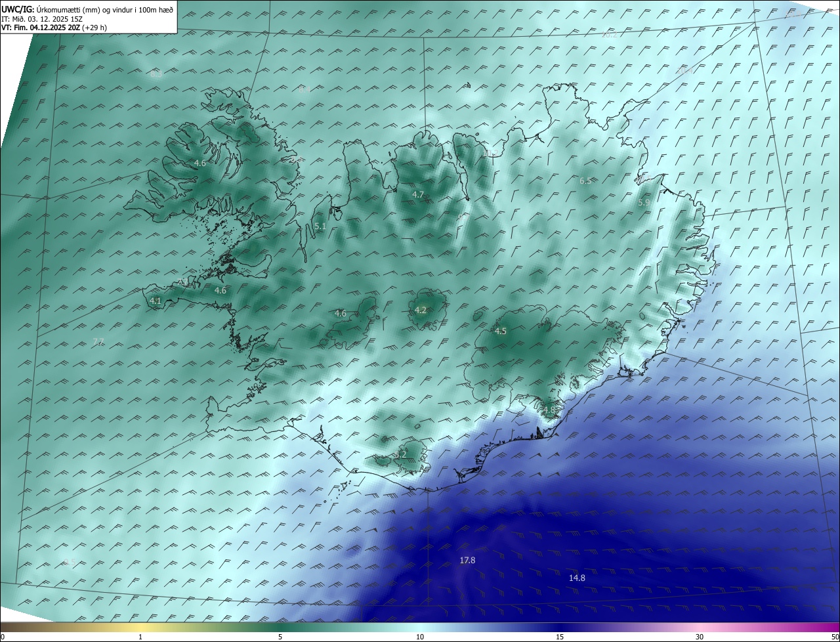Image resolution: width=840 pixels, height=642 pixels.
Task: Click the 4.7 value on the map
Action: (418, 194)
